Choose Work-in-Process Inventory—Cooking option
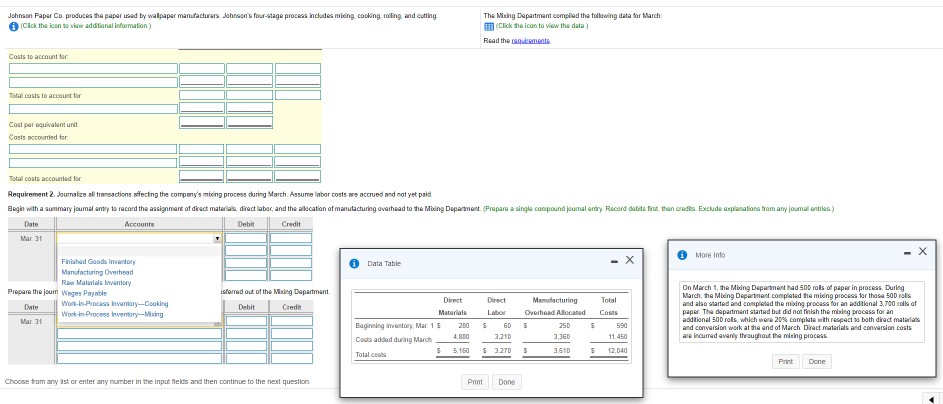This screenshot has height=404, width=943. [x=115, y=304]
